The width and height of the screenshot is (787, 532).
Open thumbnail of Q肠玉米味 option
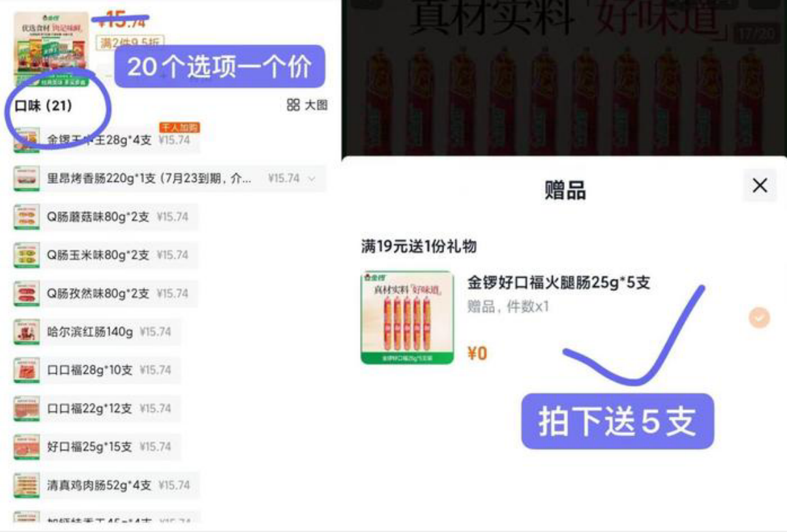(x=27, y=255)
